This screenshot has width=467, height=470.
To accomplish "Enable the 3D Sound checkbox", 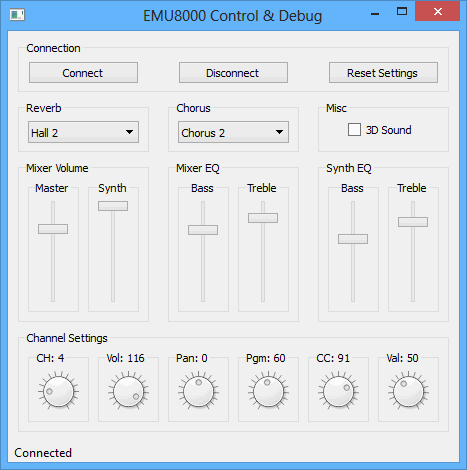I will click(x=354, y=130).
